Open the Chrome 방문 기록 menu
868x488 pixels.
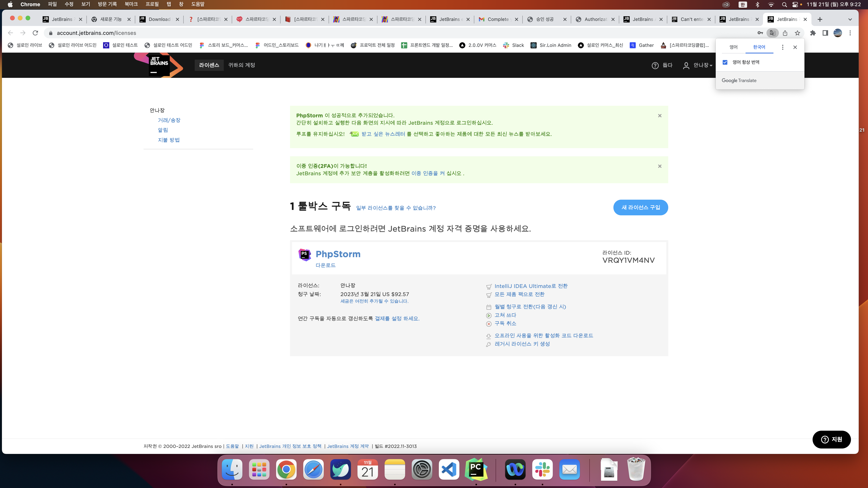tap(107, 4)
